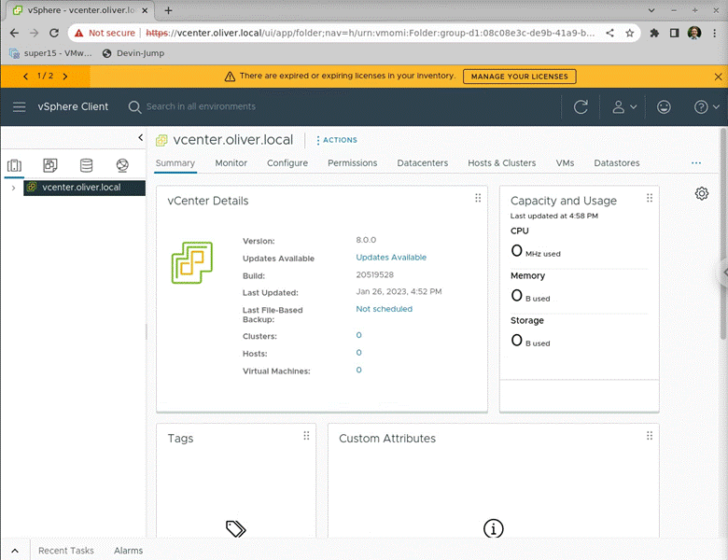Switch to the Hosts & Clusters tab
728x560 pixels.
tap(502, 163)
